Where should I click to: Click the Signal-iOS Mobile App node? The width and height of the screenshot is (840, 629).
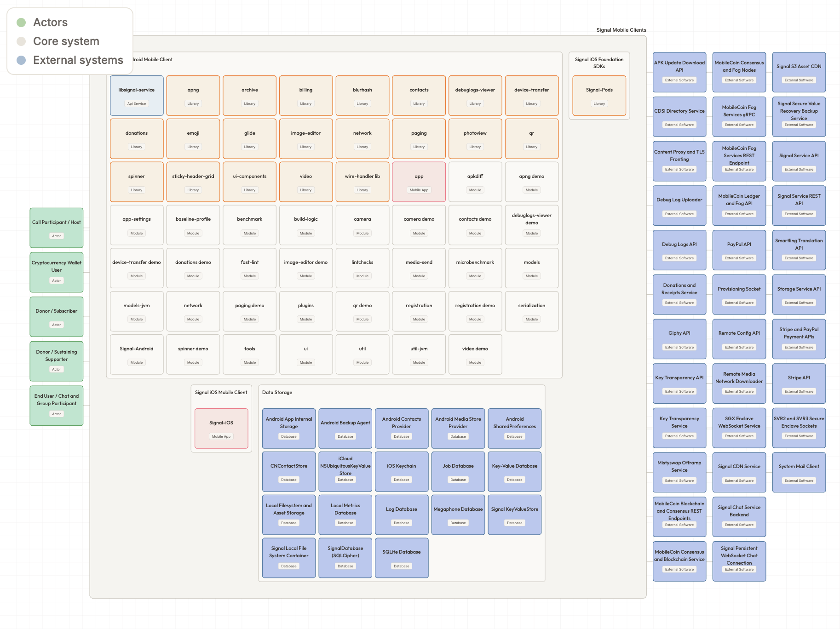tap(221, 429)
